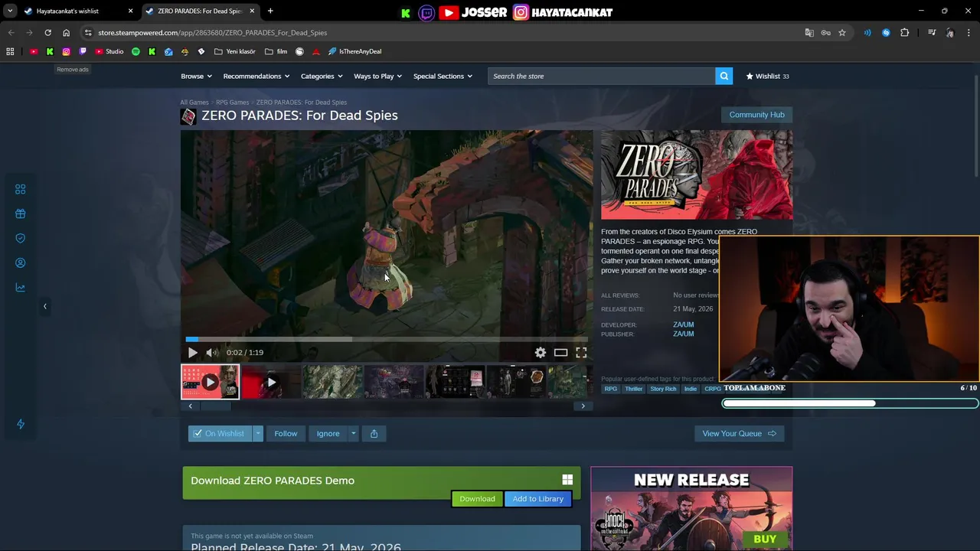Open the Spotify bookmark

(x=136, y=51)
